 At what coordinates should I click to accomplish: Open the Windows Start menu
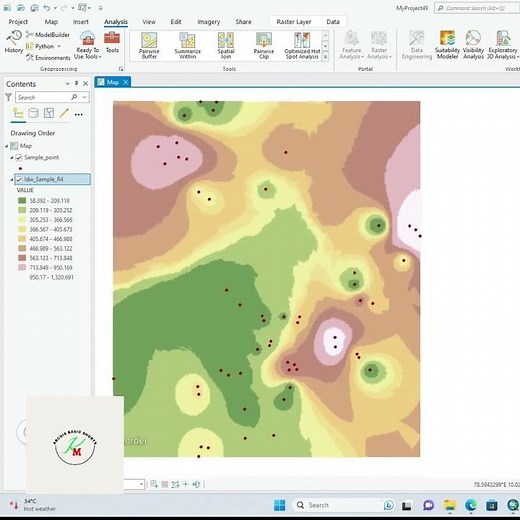pos(279,505)
